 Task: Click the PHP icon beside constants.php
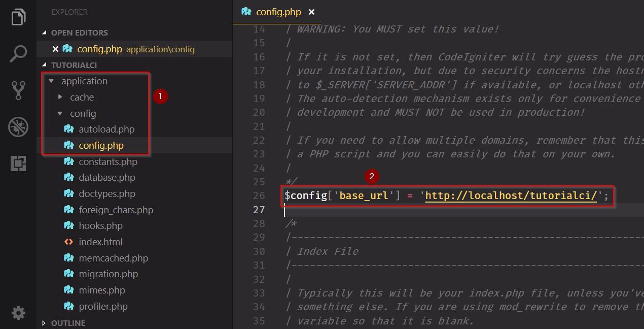tap(69, 161)
